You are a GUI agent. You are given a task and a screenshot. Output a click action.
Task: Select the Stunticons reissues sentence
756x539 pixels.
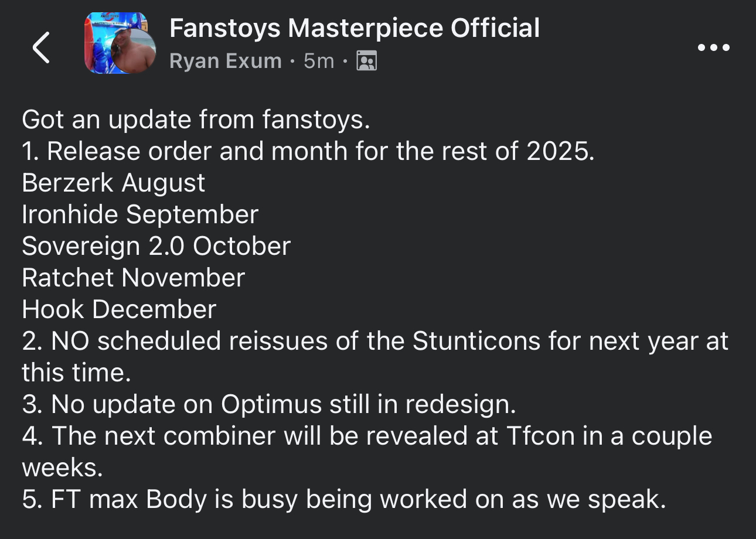point(375,357)
